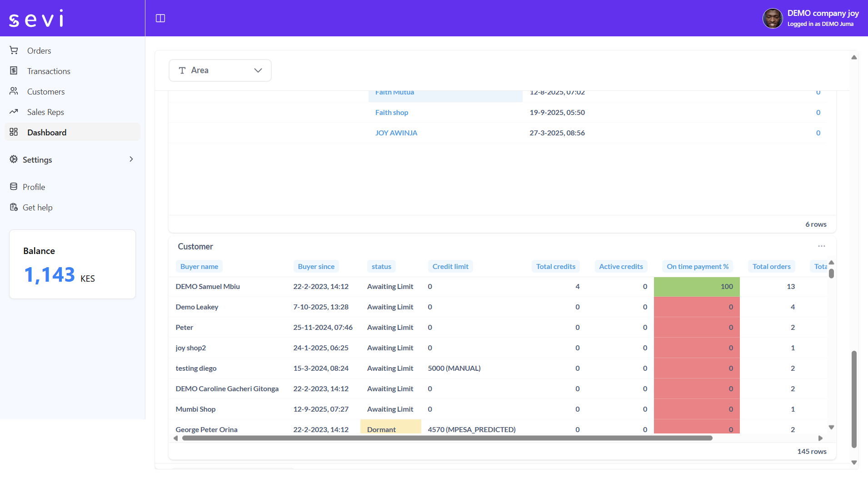The image size is (868, 478).
Task: Toggle the status column header
Action: click(381, 266)
